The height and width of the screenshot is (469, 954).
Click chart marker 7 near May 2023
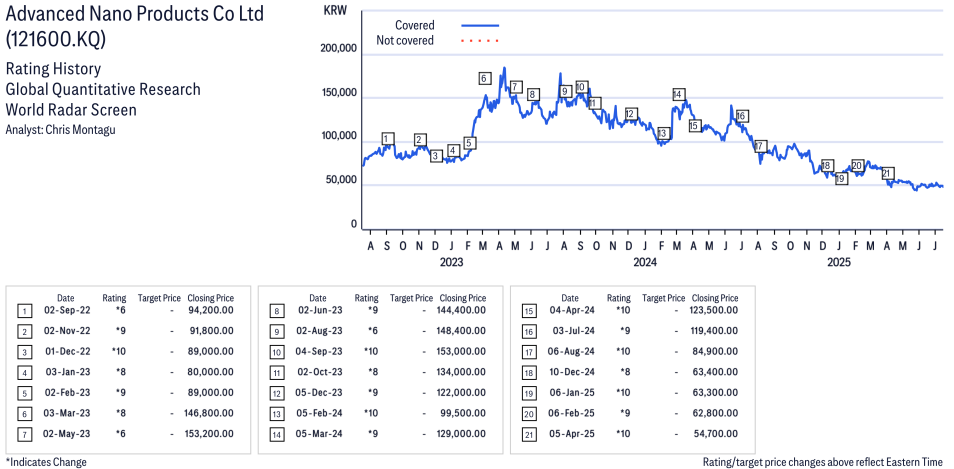point(515,86)
